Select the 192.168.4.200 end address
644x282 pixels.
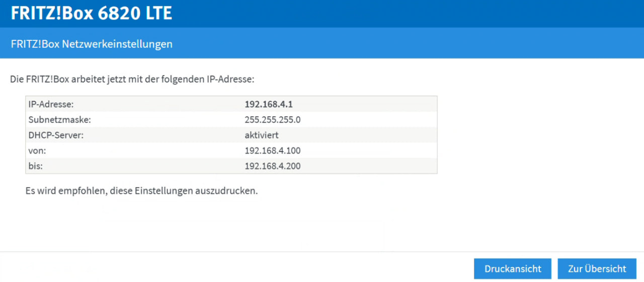[x=273, y=166]
